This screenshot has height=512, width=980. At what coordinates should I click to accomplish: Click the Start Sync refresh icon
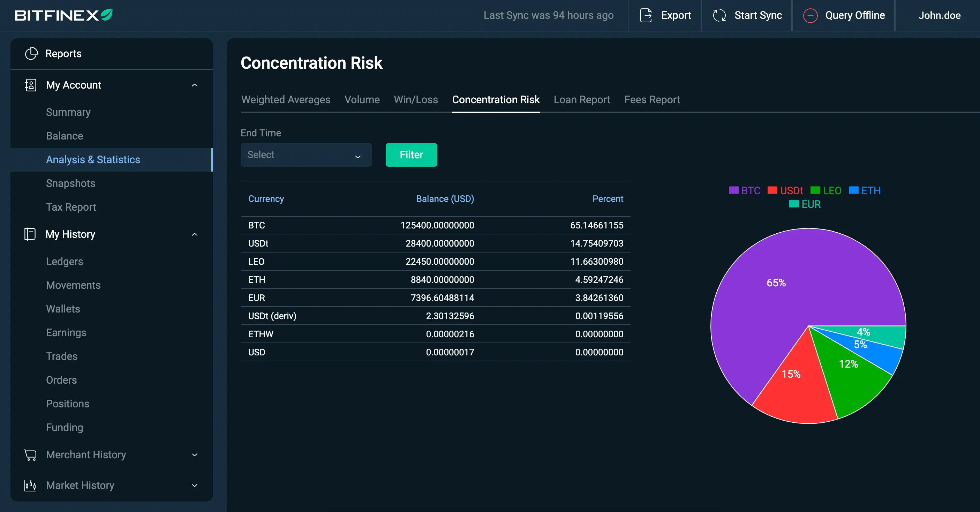tap(719, 15)
